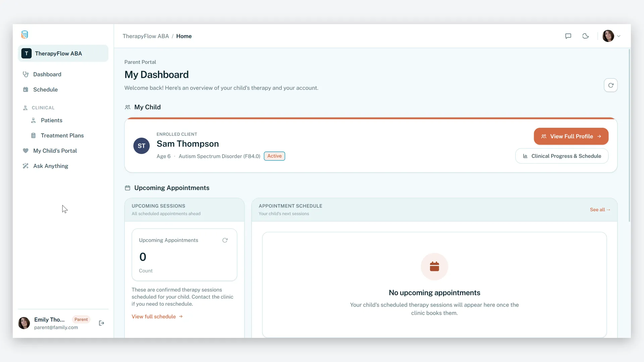Click the Home breadcrumb

pyautogui.click(x=184, y=36)
